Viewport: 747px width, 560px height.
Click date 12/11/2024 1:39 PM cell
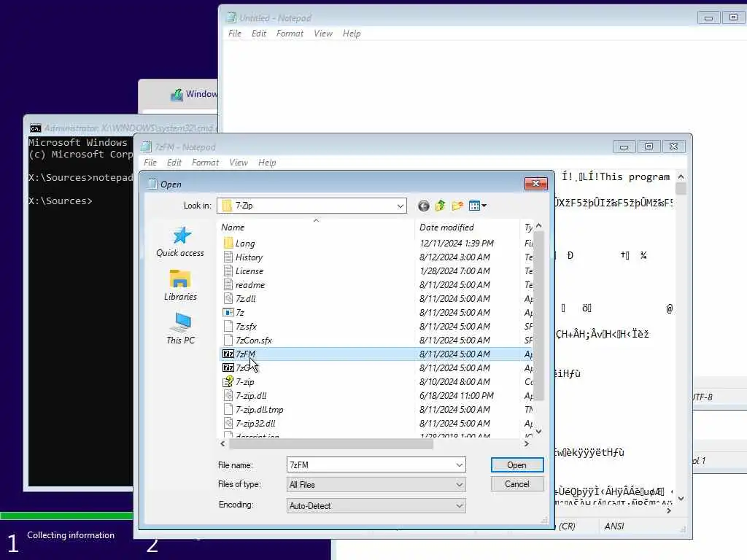point(457,244)
